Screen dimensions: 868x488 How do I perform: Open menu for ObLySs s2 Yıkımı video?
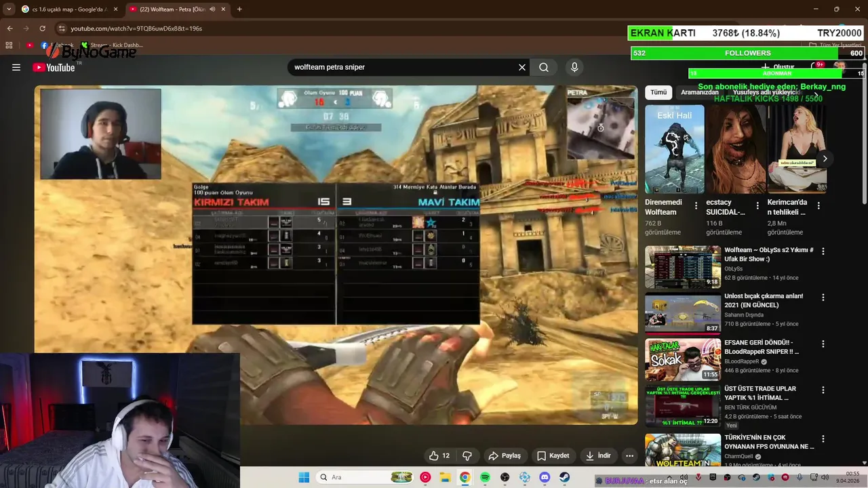[x=823, y=251]
